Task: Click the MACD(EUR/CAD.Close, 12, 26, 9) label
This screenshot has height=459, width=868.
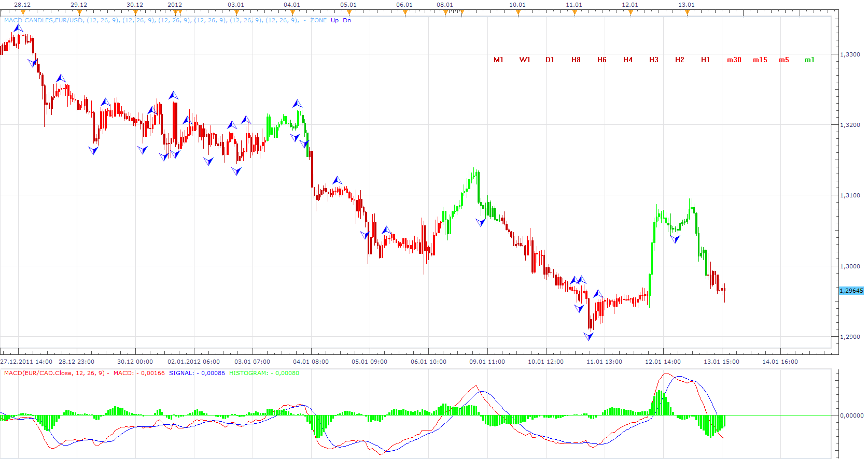Action: (54, 373)
